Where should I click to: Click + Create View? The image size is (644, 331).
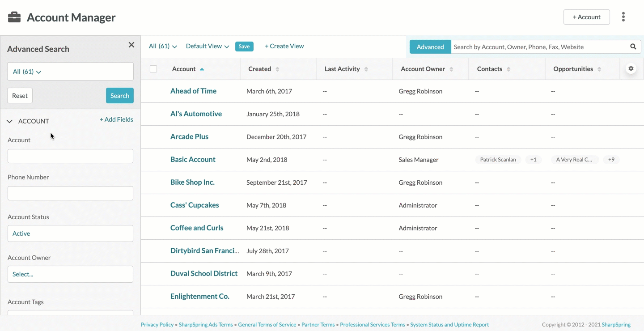284,46
